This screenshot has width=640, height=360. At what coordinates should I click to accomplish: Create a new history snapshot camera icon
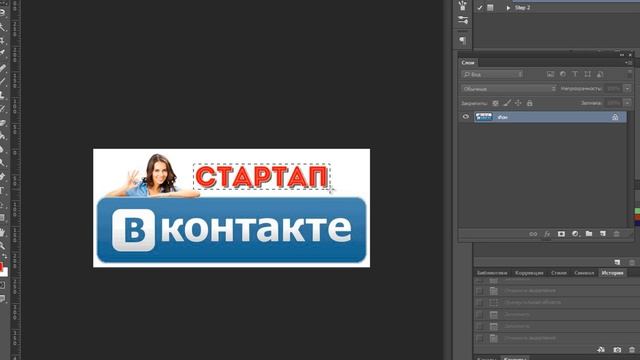[617, 350]
